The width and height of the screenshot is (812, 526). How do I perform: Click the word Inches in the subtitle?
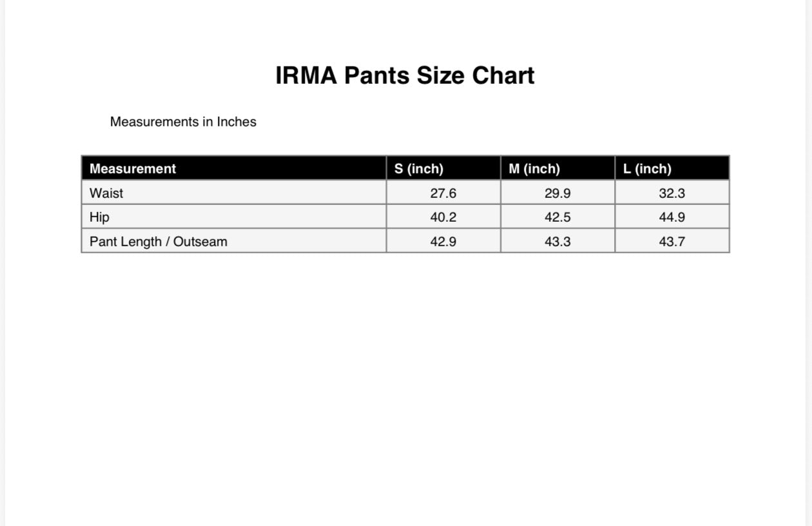237,122
